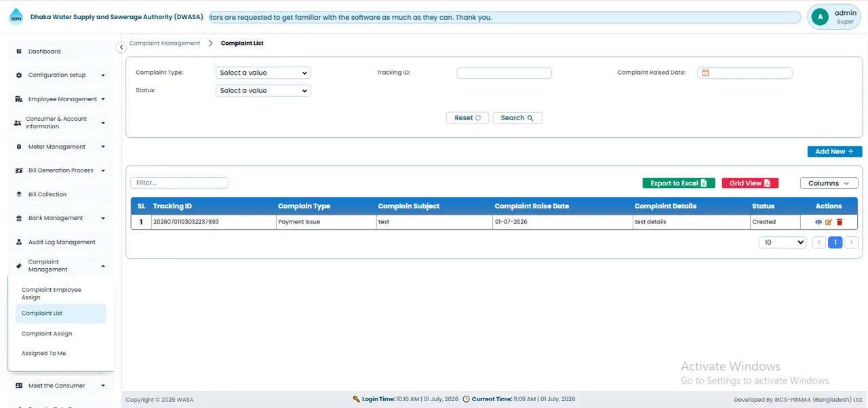Viewport: 868px width, 408px height.
Task: Go to page 1 in pagination
Action: [835, 242]
